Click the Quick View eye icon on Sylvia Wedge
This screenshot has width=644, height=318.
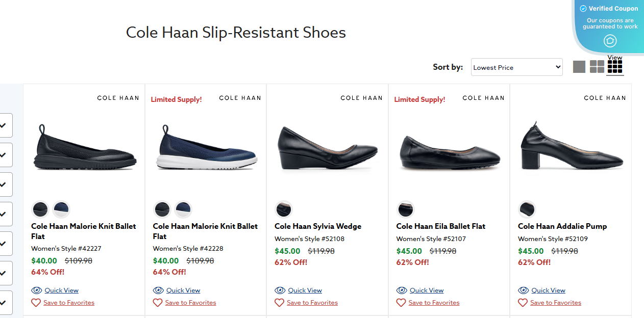(280, 290)
